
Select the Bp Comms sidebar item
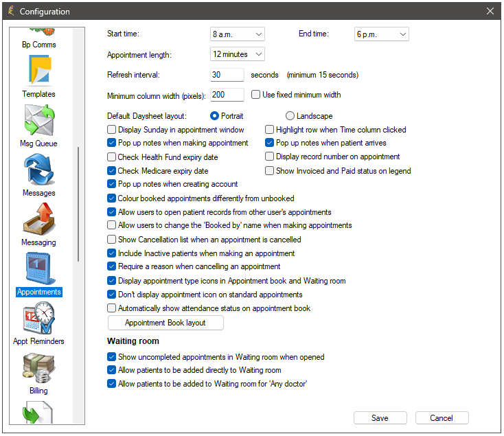[38, 45]
